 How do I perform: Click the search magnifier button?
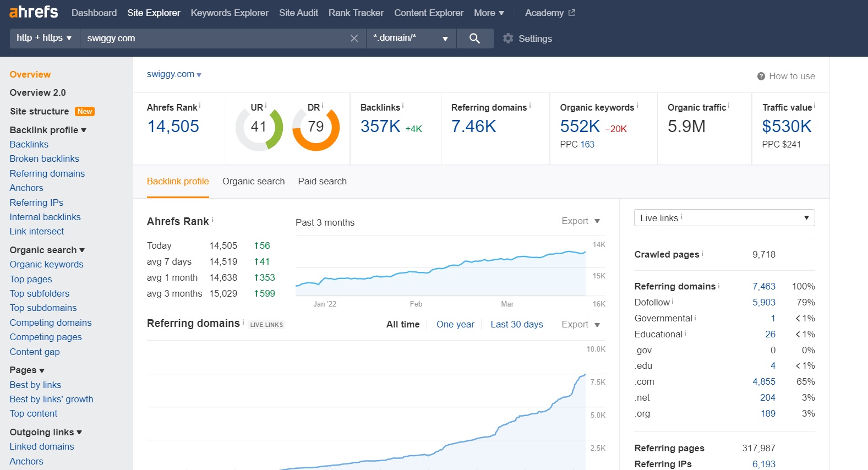[474, 38]
